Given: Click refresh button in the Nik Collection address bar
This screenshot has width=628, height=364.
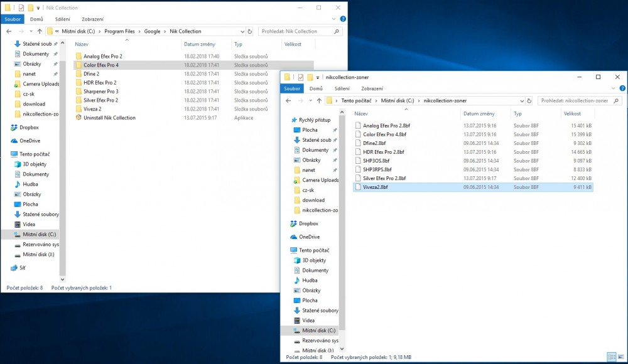Looking at the screenshot, I should [x=249, y=31].
